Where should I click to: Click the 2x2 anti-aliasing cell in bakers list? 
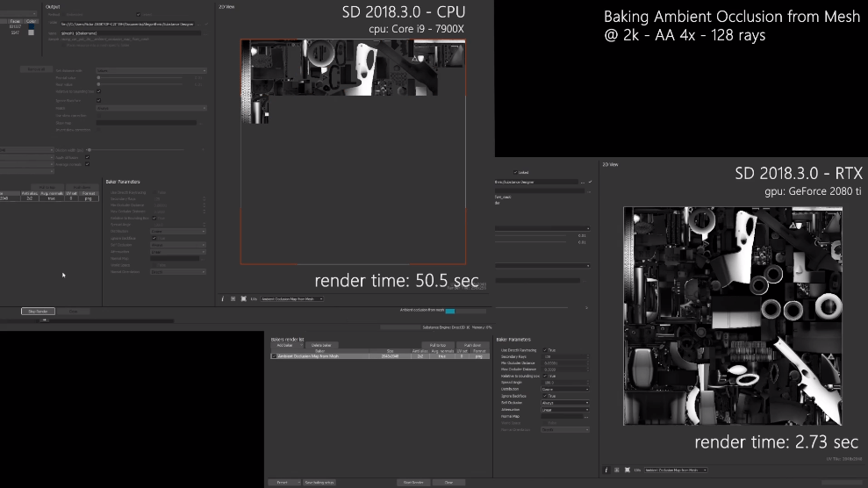pyautogui.click(x=420, y=356)
